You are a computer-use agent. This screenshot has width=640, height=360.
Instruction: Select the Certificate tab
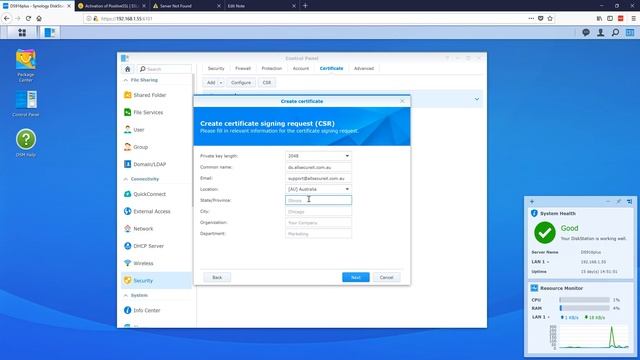[331, 69]
